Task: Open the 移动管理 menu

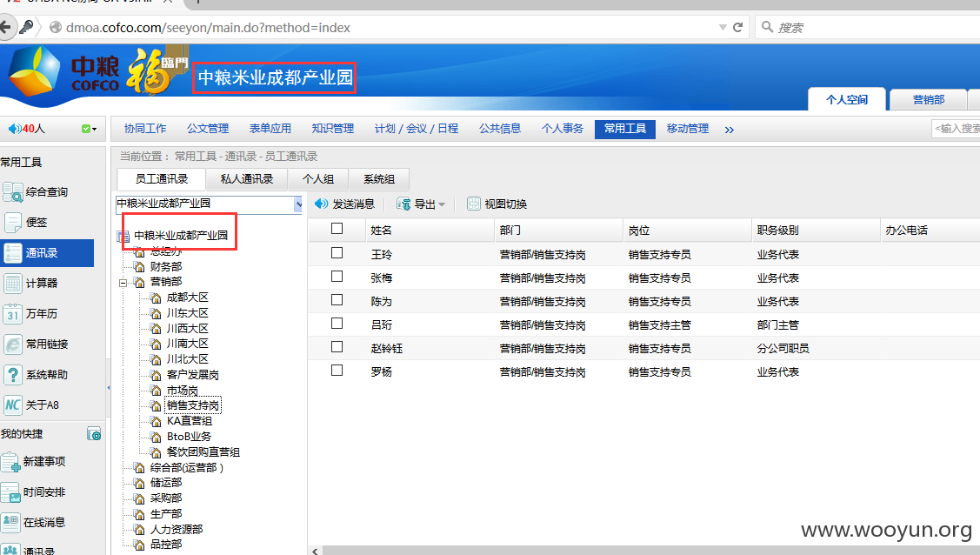Action: (x=688, y=129)
